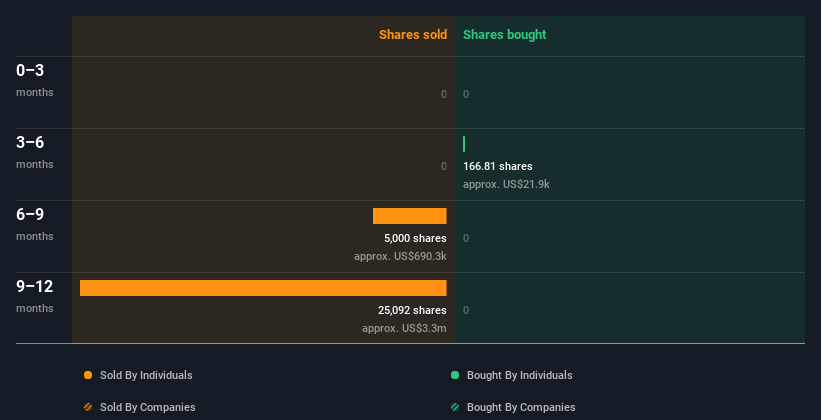The width and height of the screenshot is (821, 420).
Task: Toggle the Bought By Companies legend label
Action: pos(521,407)
